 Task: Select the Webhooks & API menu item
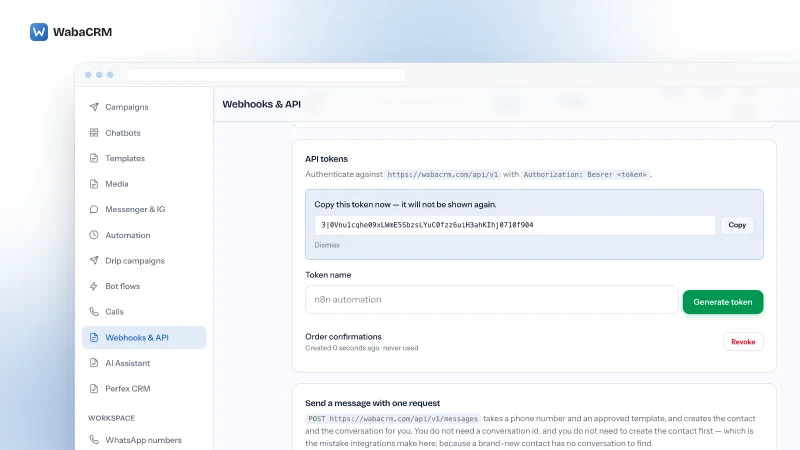[144, 338]
